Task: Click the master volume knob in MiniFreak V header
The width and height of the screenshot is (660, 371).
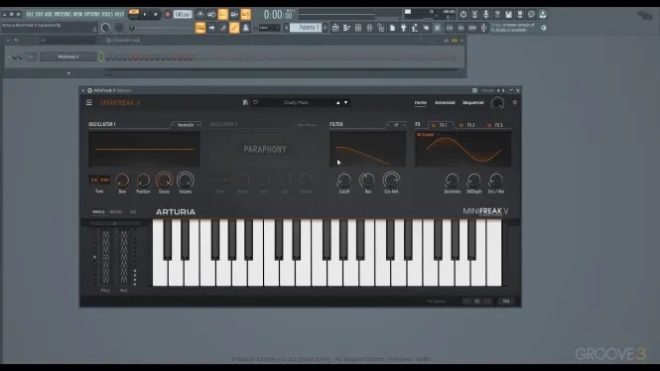Action: 498,103
